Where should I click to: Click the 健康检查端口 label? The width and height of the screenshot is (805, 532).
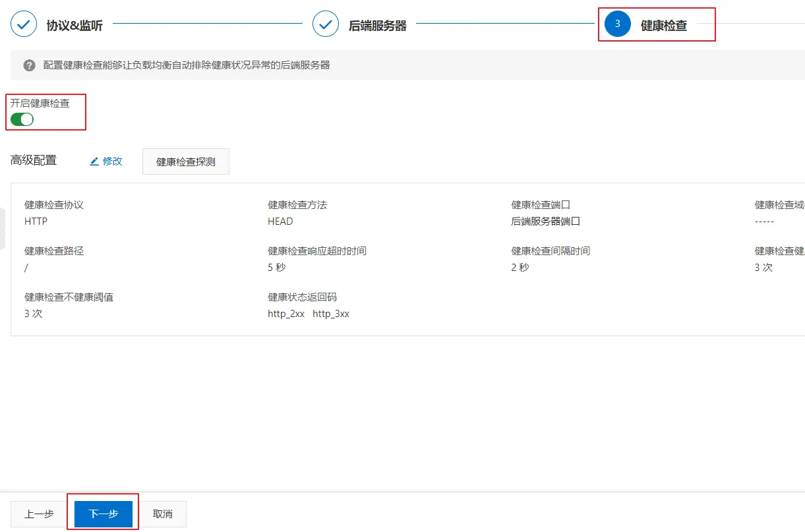(541, 205)
